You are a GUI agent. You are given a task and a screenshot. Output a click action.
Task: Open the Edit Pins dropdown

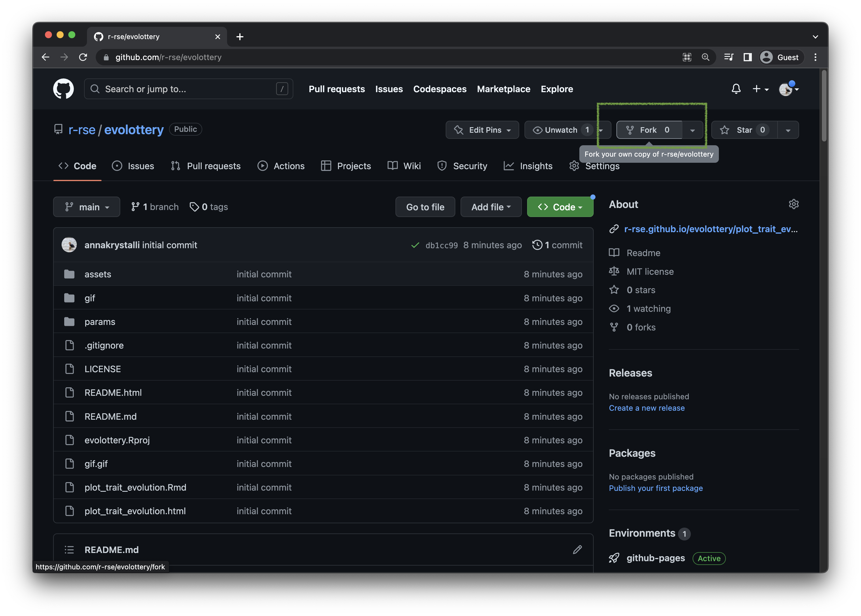(482, 130)
